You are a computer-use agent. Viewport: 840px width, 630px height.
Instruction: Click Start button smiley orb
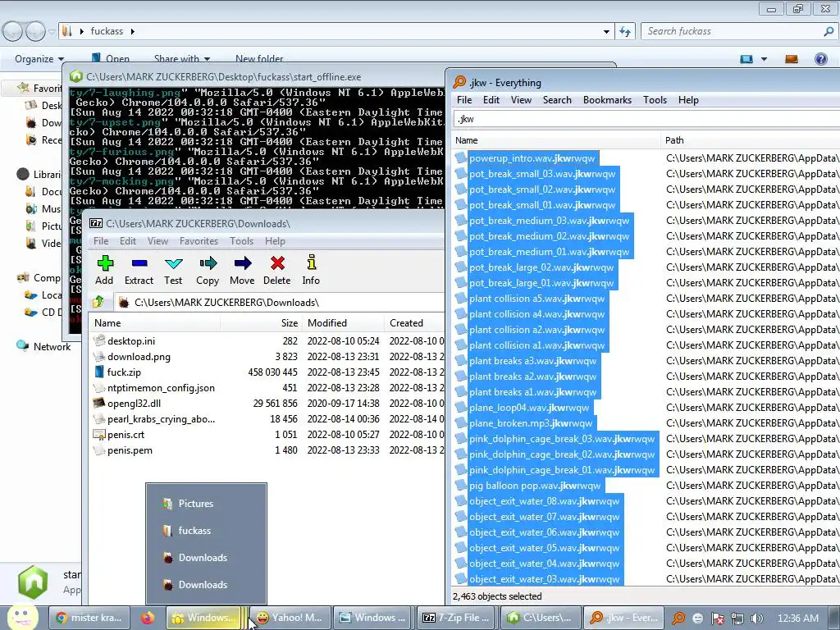pos(21,617)
